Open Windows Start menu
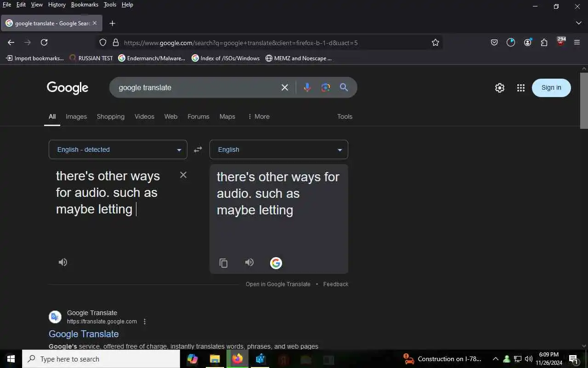This screenshot has height=368, width=588. (11, 359)
